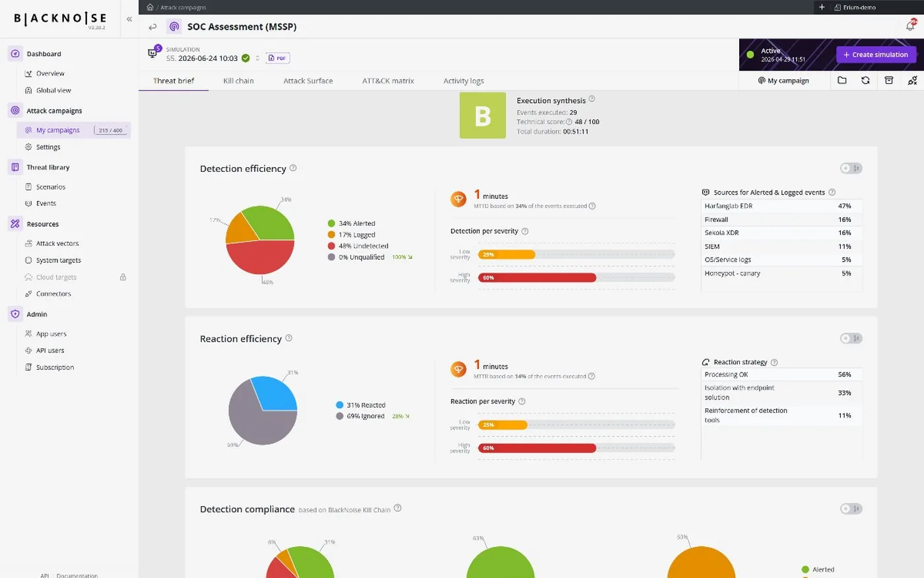Click the folder icon in campaign toolbar

[x=842, y=81]
